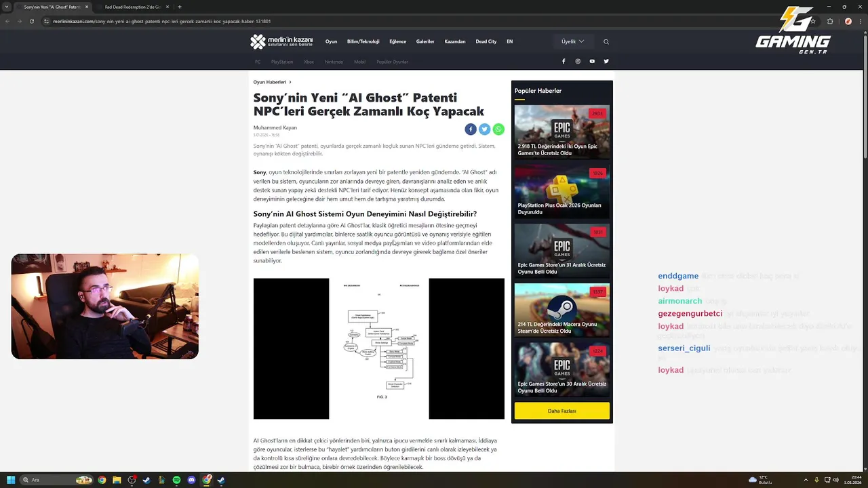Launch Chrome from the taskbar
Viewport: 868px width, 488px height.
[102, 480]
